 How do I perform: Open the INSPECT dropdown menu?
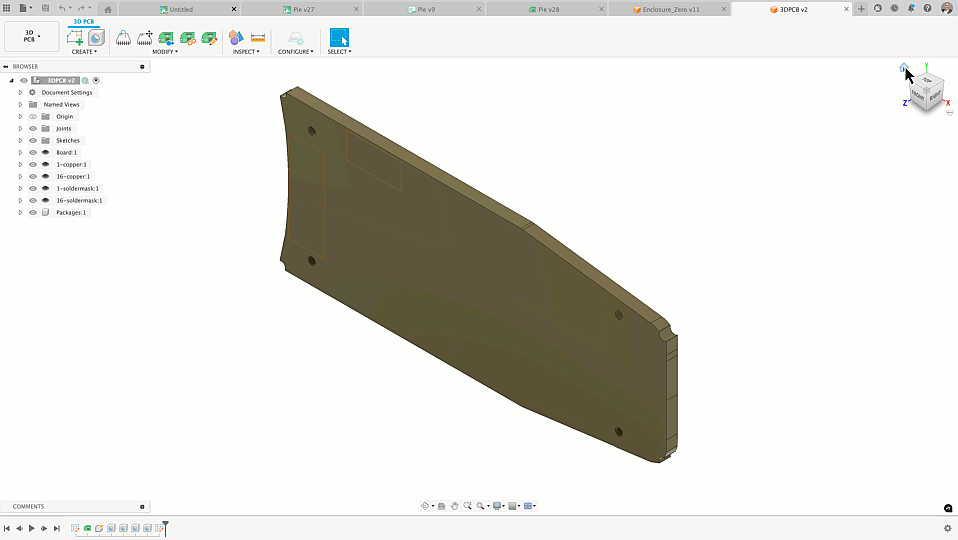coord(246,52)
